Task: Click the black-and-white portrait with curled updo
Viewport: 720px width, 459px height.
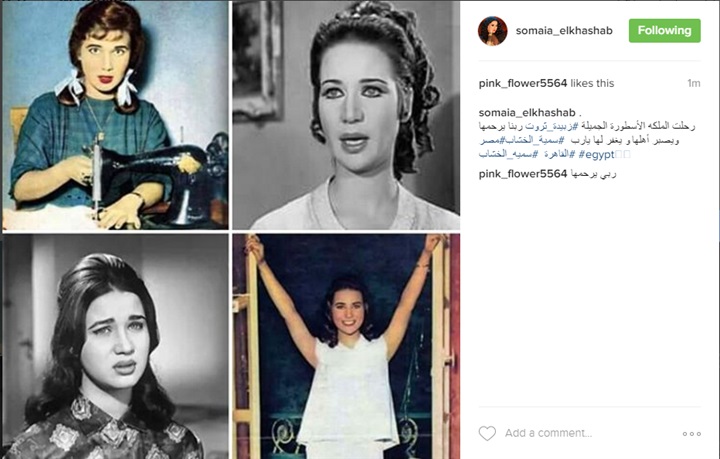Action: point(346,115)
